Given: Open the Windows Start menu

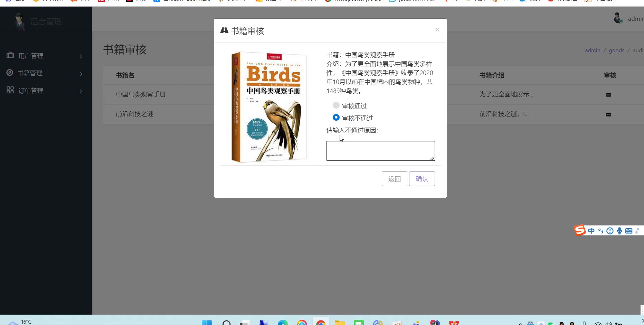Looking at the screenshot, I should tap(207, 323).
